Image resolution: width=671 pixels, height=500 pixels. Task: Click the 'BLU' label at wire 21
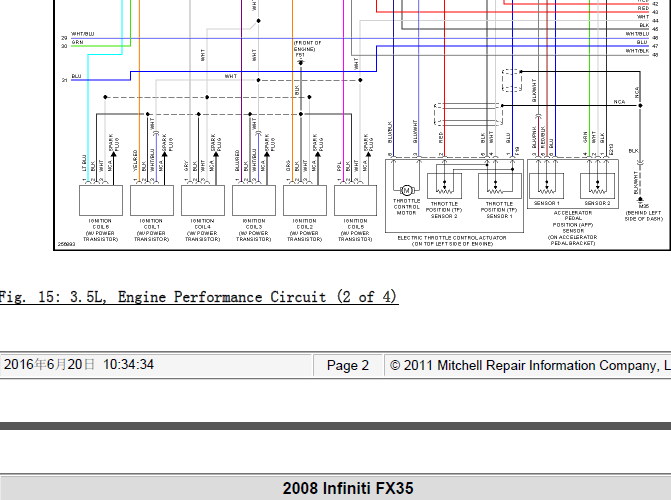click(x=76, y=76)
